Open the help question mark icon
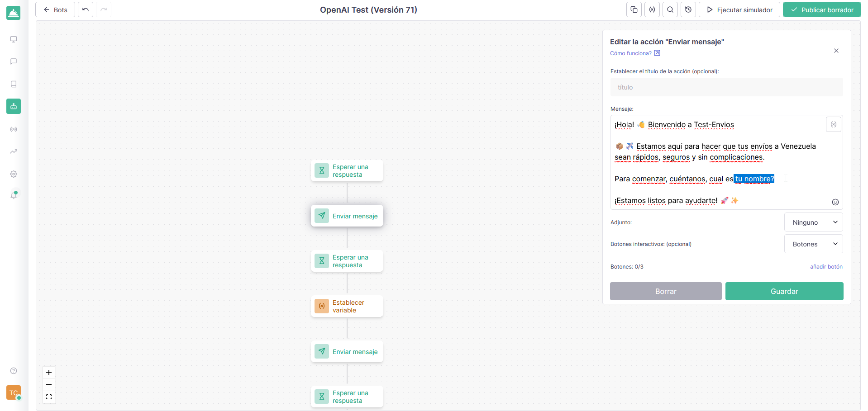 coord(14,371)
